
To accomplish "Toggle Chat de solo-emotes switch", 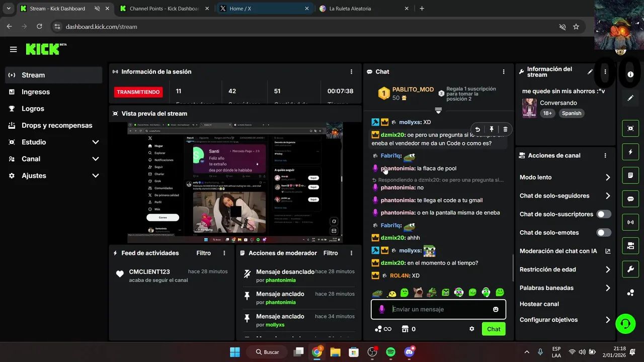I will point(603,233).
